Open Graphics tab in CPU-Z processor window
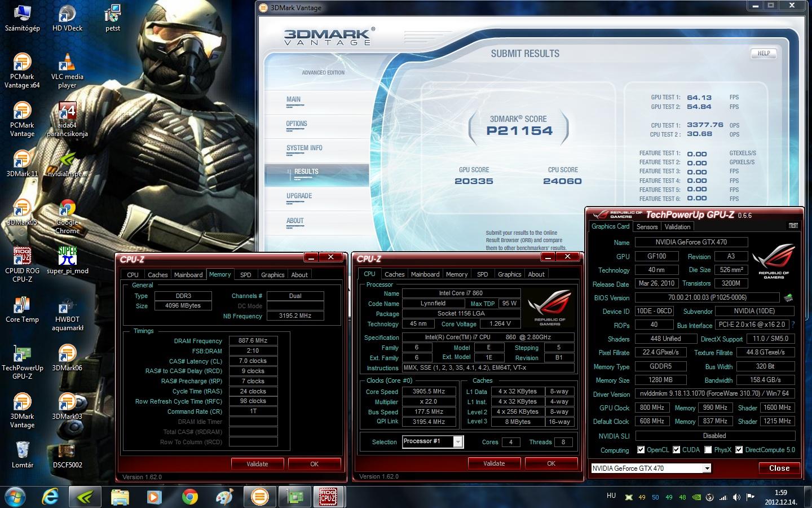 point(510,274)
